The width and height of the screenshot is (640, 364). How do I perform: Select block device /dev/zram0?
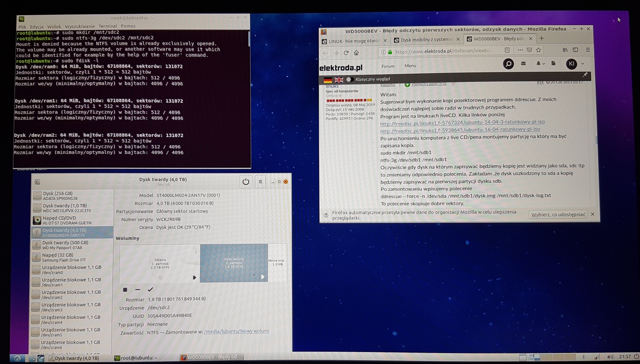tap(72, 270)
